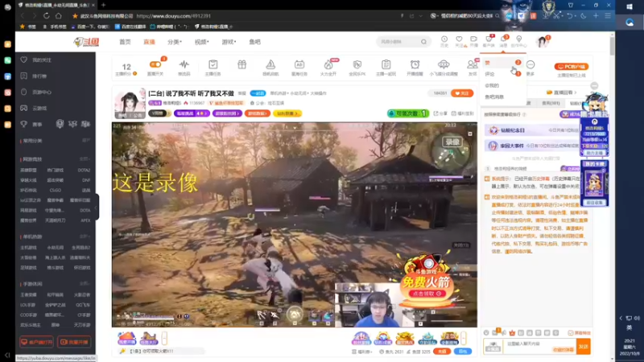Viewport: 644px width, 362px height.
Task: Click the browser refresh icon
Action: [x=47, y=15]
